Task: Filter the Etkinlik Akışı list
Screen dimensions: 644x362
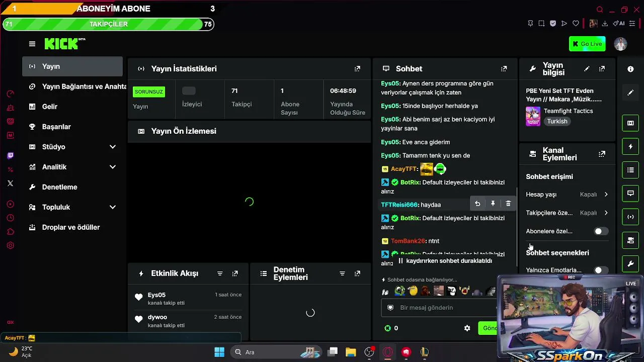Action: pos(220,274)
